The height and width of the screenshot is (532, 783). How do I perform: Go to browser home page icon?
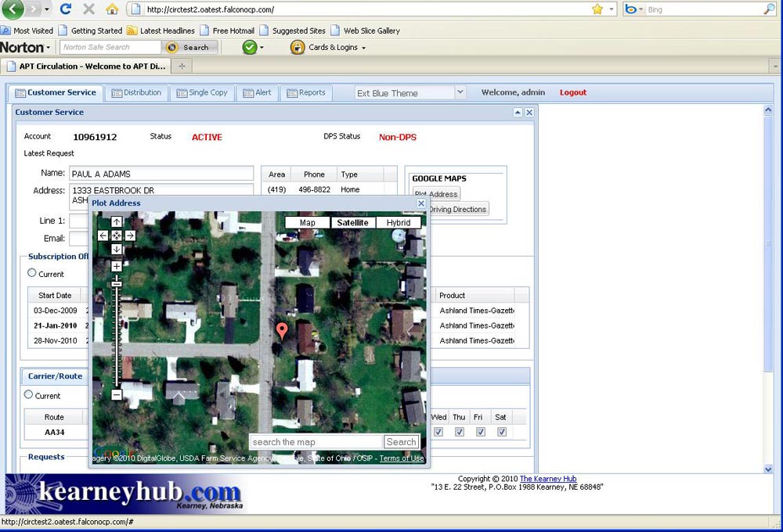(112, 9)
